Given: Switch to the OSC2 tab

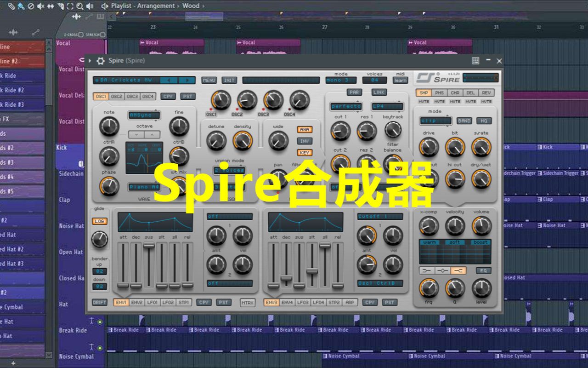Looking at the screenshot, I should 117,97.
